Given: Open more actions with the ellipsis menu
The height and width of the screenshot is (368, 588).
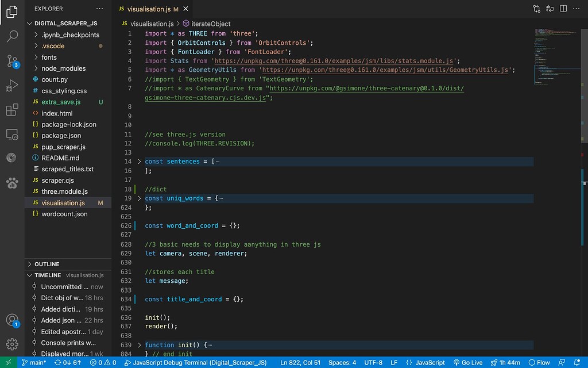Looking at the screenshot, I should (x=576, y=9).
